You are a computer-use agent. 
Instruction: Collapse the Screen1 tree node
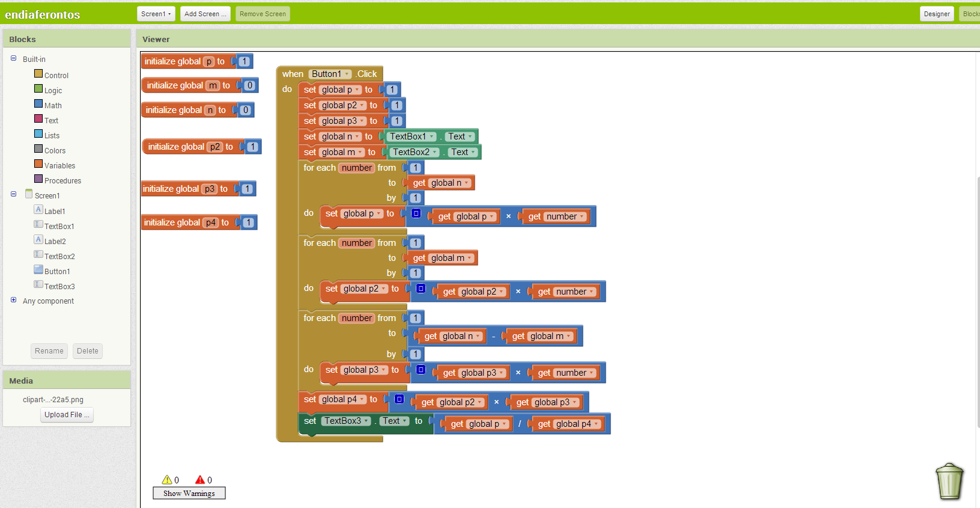coord(13,194)
